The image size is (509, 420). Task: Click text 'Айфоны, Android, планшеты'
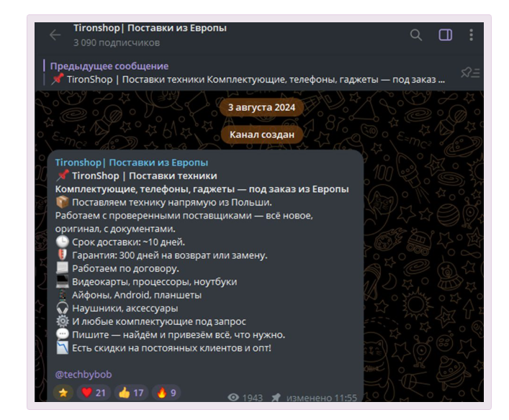[x=137, y=295]
